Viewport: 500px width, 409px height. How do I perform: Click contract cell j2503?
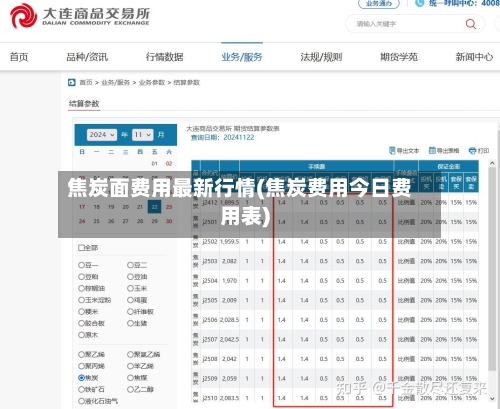click(x=210, y=261)
